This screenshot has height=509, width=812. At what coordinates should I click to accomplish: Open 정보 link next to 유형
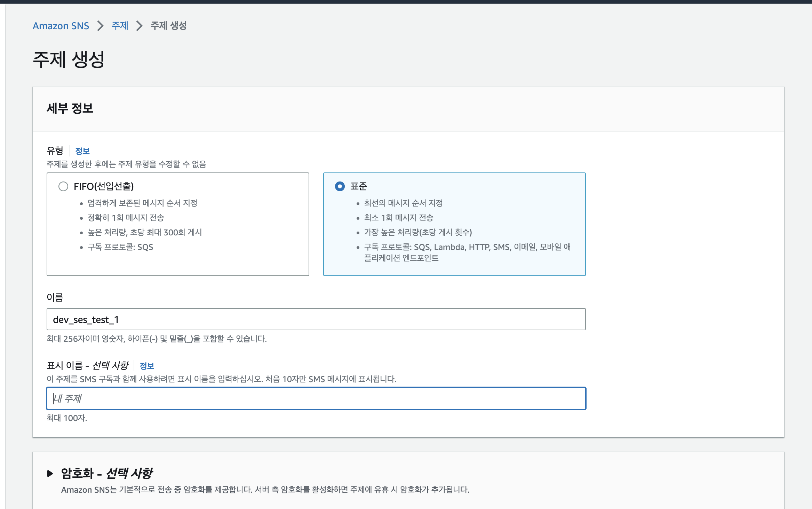click(x=82, y=151)
